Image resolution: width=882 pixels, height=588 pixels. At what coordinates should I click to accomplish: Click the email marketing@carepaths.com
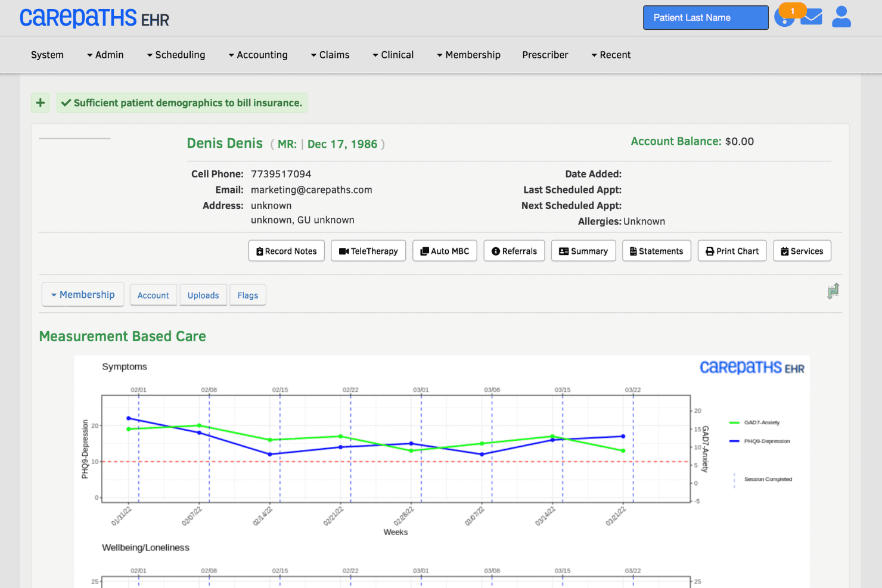(x=312, y=190)
